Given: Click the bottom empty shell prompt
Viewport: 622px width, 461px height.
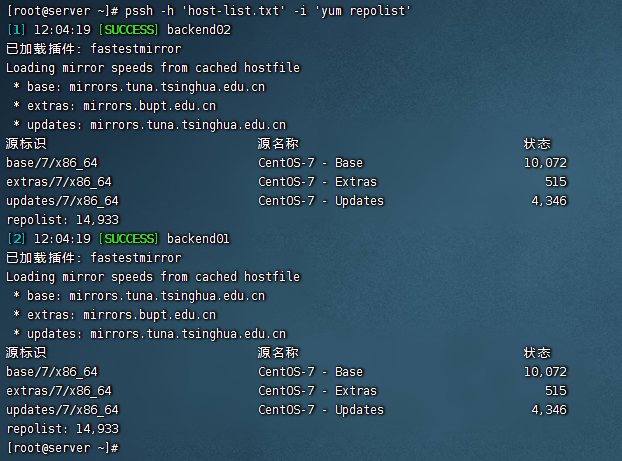Looking at the screenshot, I should point(63,448).
